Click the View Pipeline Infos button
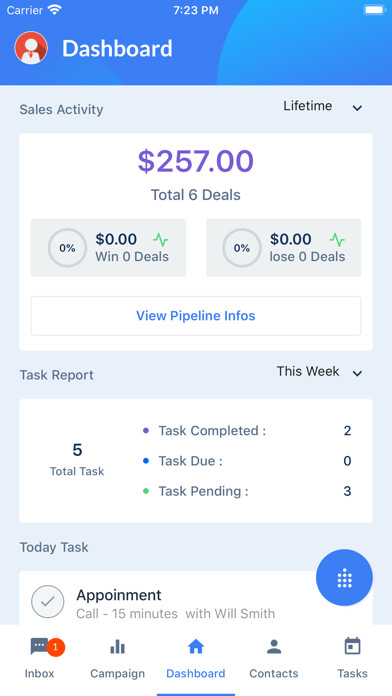Image resolution: width=392 pixels, height=696 pixels. coord(196,316)
